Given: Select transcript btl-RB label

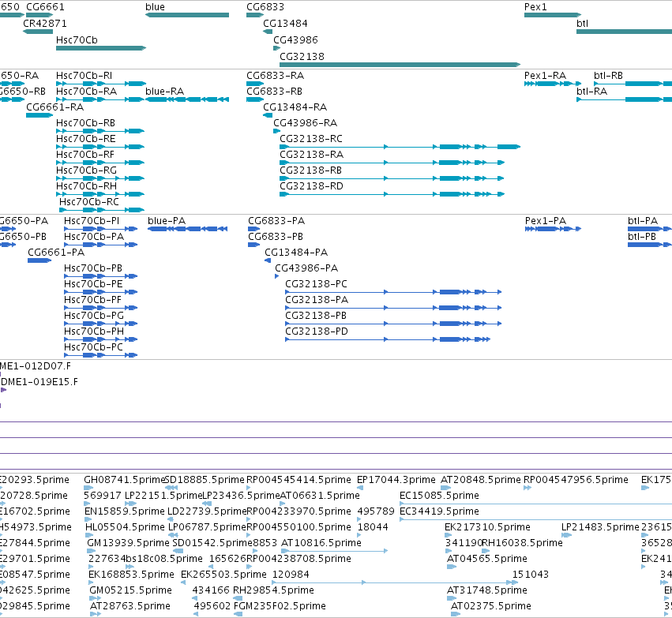Looking at the screenshot, I should (608, 76).
